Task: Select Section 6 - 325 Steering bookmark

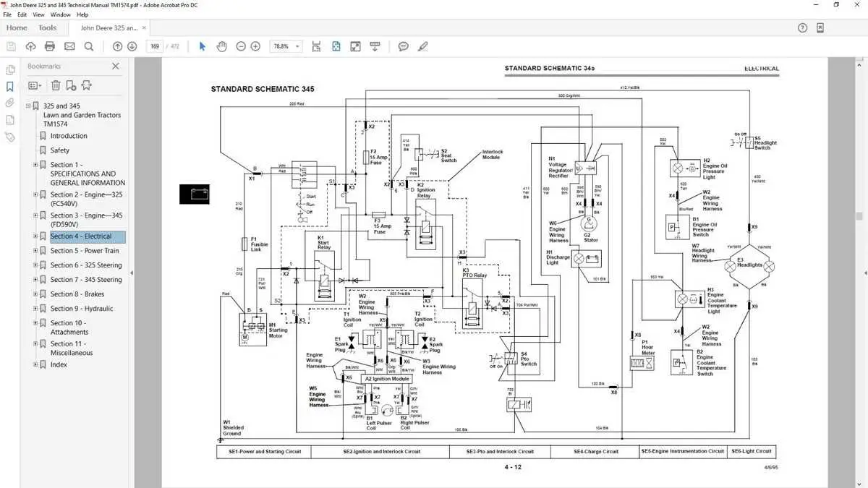Action: coord(86,265)
